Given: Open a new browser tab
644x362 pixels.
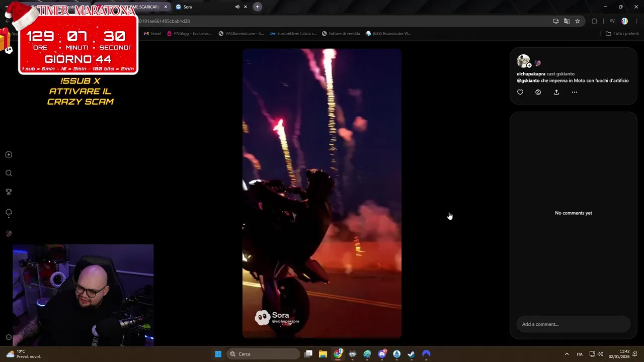Looking at the screenshot, I should [x=258, y=7].
